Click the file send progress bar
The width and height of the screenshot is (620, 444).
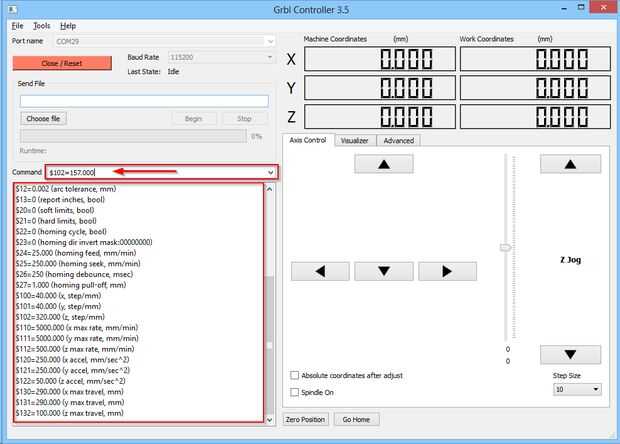(x=133, y=136)
